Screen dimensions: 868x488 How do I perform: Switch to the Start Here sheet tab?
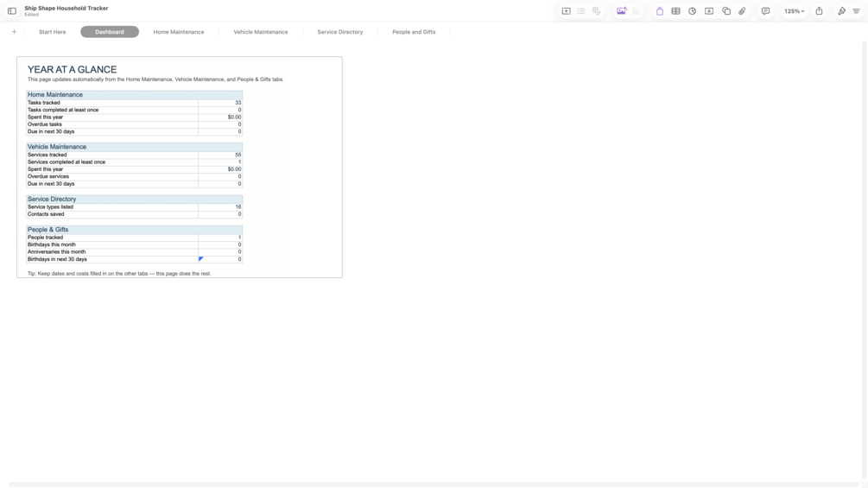pyautogui.click(x=52, y=32)
